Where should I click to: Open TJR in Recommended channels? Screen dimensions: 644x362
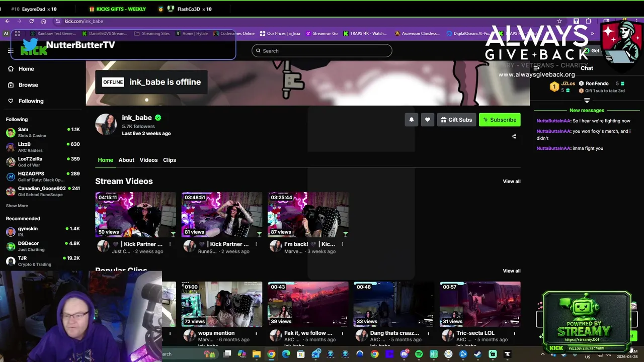tap(43, 261)
